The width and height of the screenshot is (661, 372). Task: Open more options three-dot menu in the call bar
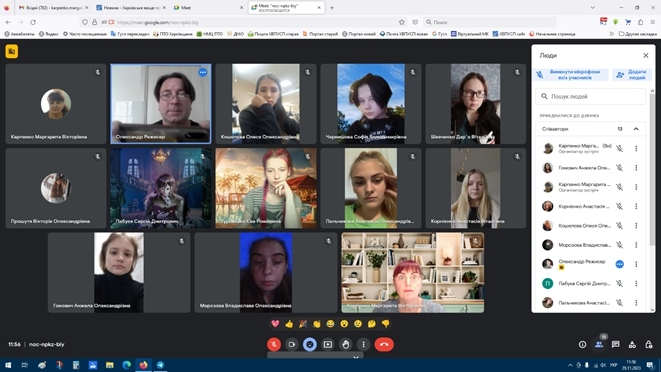pyautogui.click(x=363, y=345)
